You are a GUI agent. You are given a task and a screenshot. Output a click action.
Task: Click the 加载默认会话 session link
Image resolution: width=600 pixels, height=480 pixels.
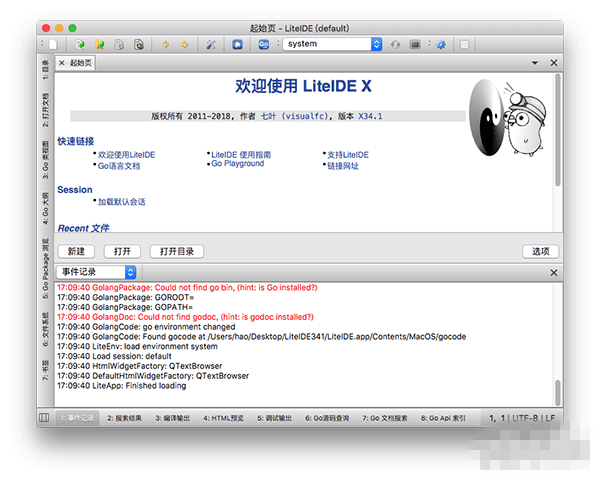coord(121,202)
